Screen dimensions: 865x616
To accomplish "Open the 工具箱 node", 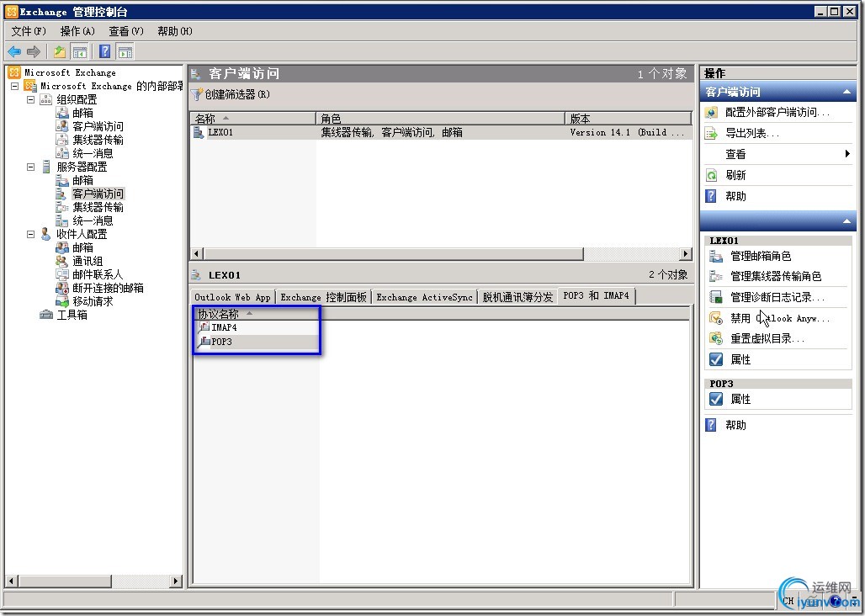I will (x=72, y=315).
